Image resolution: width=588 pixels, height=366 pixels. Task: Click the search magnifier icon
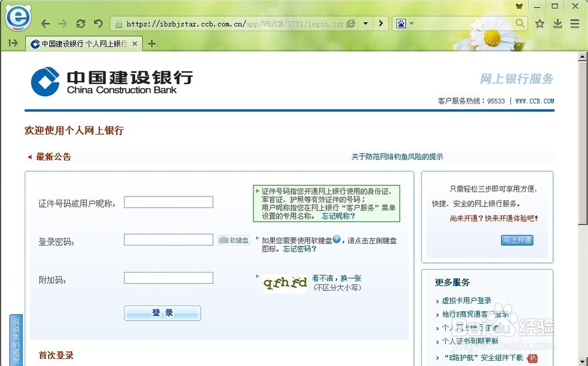click(520, 24)
